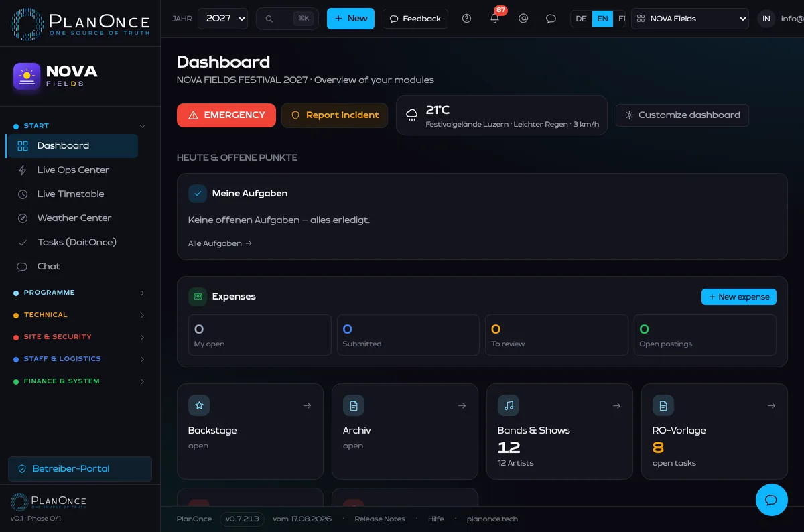
Task: Open the chat bubble icon in top bar
Action: (x=551, y=19)
